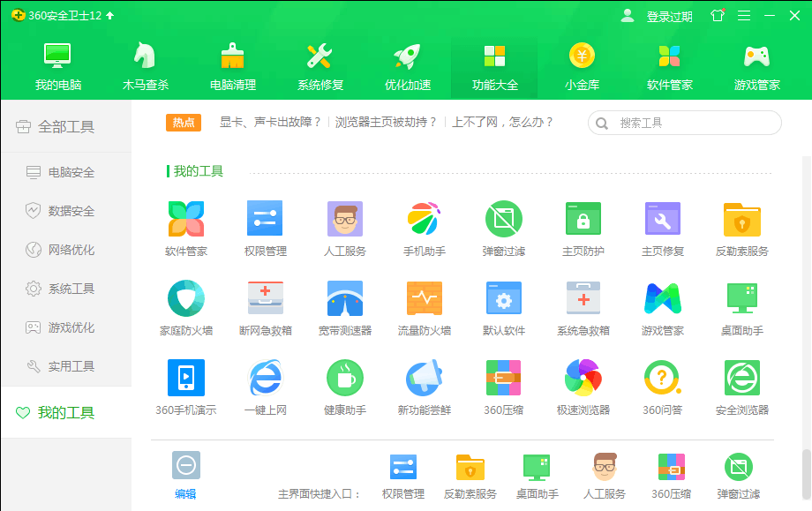Switch to 木马查杀 tab
Screen dimensions: 812x511
click(146, 67)
